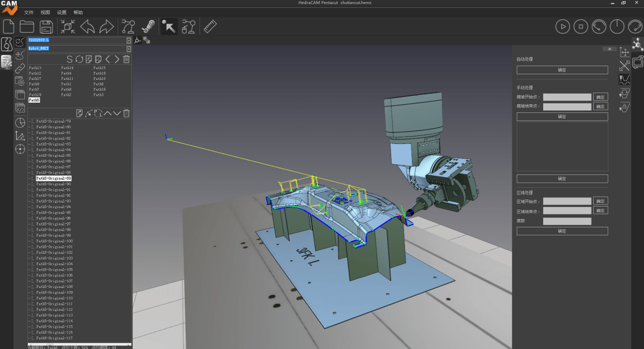
Task: Open the guitar-shaped model sidebar tab
Action: (7, 45)
